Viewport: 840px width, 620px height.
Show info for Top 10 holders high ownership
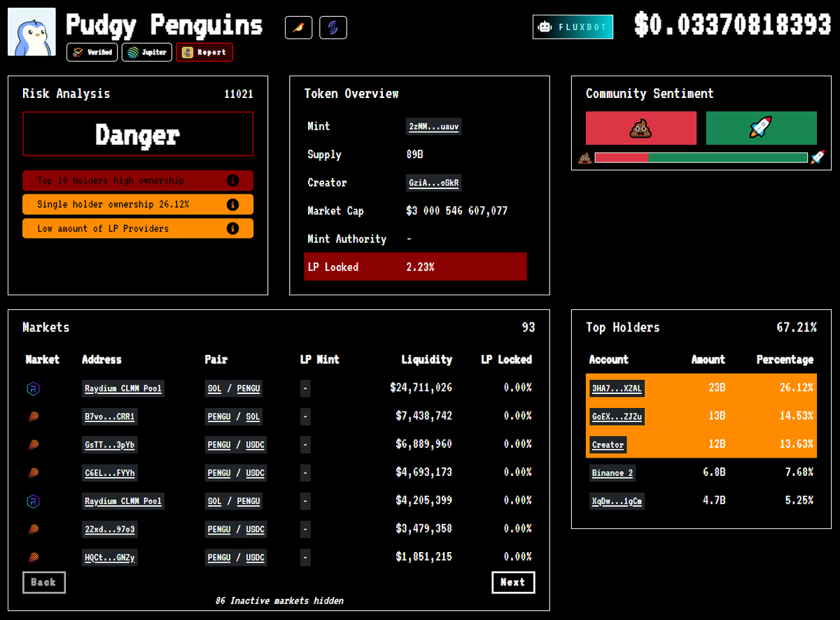[233, 181]
